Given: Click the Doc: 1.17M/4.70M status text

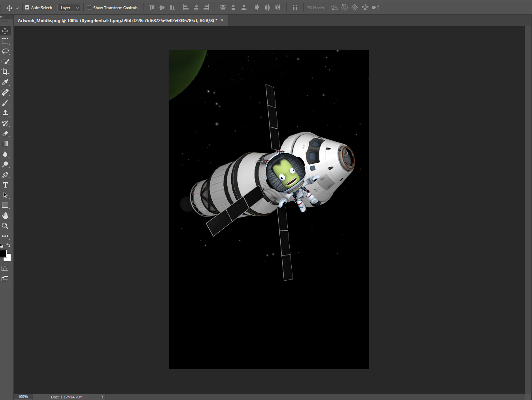Looking at the screenshot, I should pyautogui.click(x=67, y=397).
